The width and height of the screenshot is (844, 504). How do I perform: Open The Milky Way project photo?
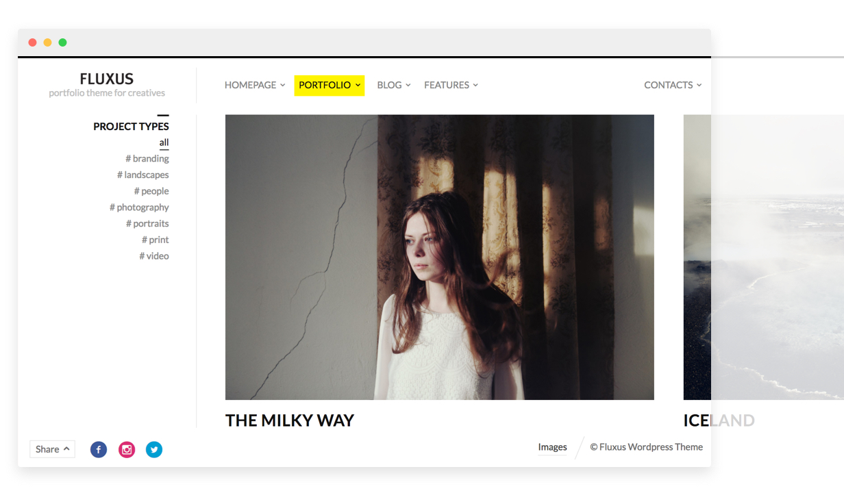coord(440,257)
